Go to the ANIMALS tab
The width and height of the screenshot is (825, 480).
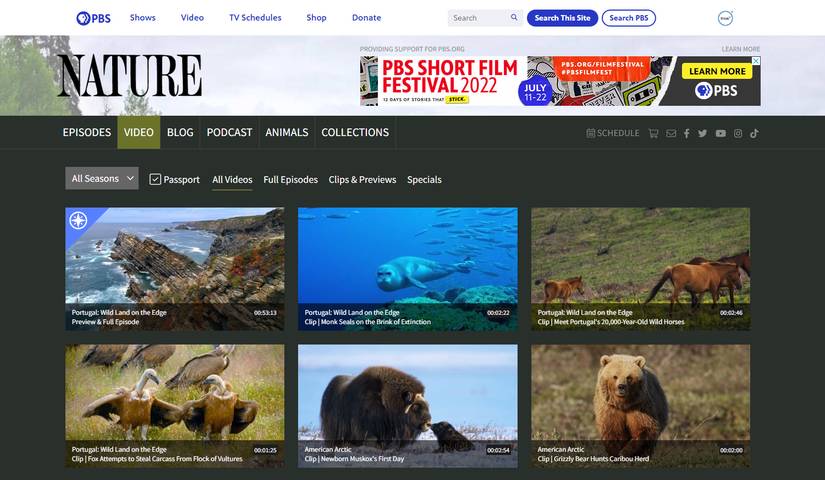click(287, 132)
